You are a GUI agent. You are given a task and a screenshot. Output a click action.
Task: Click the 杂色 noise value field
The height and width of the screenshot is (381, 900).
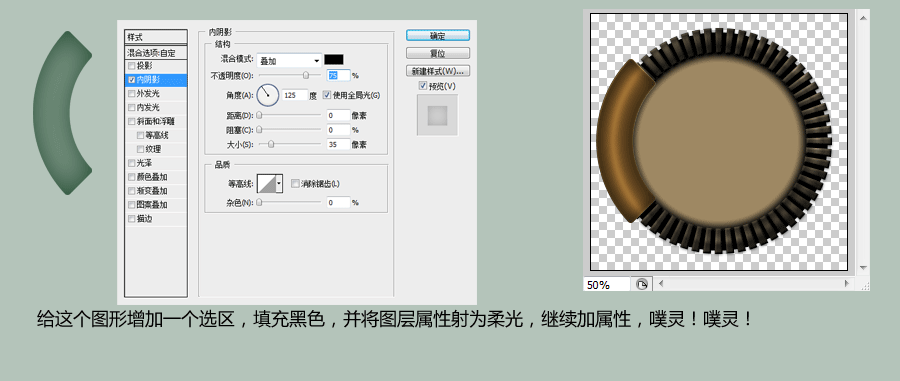pyautogui.click(x=338, y=203)
